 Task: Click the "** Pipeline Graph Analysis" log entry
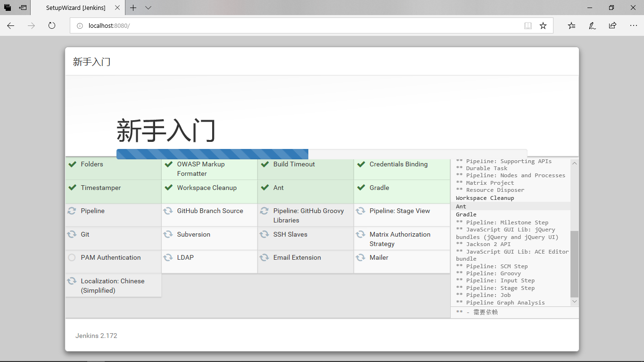(x=500, y=303)
